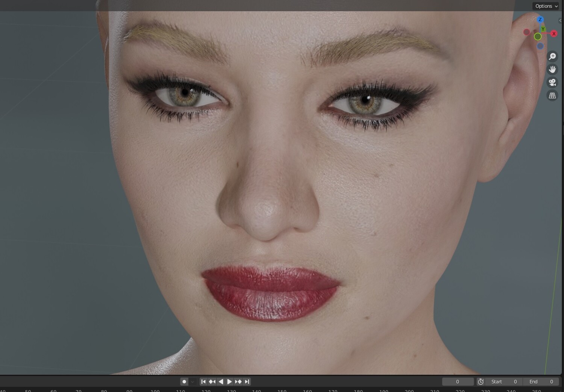Snap view to the red X axis
564x392 pixels.
pos(554,33)
